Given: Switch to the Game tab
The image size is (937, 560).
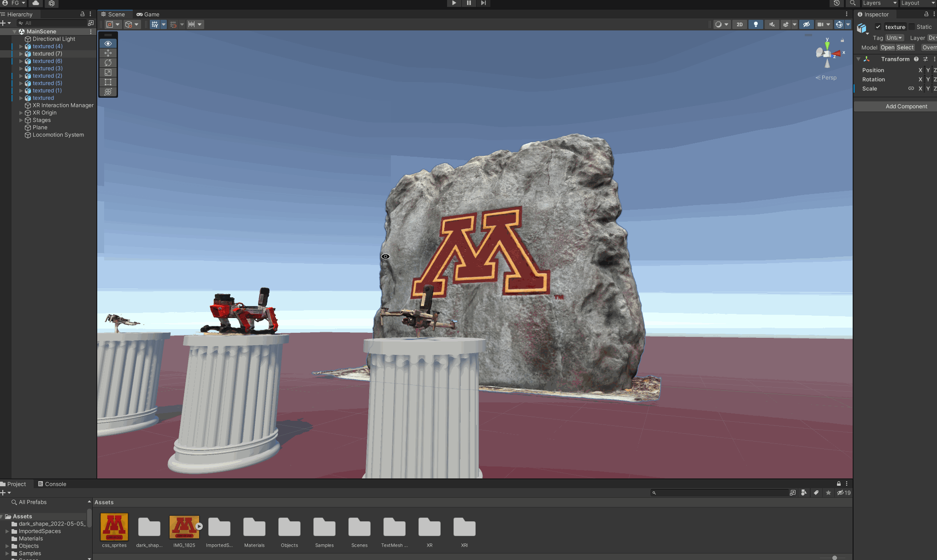Looking at the screenshot, I should tap(148, 14).
